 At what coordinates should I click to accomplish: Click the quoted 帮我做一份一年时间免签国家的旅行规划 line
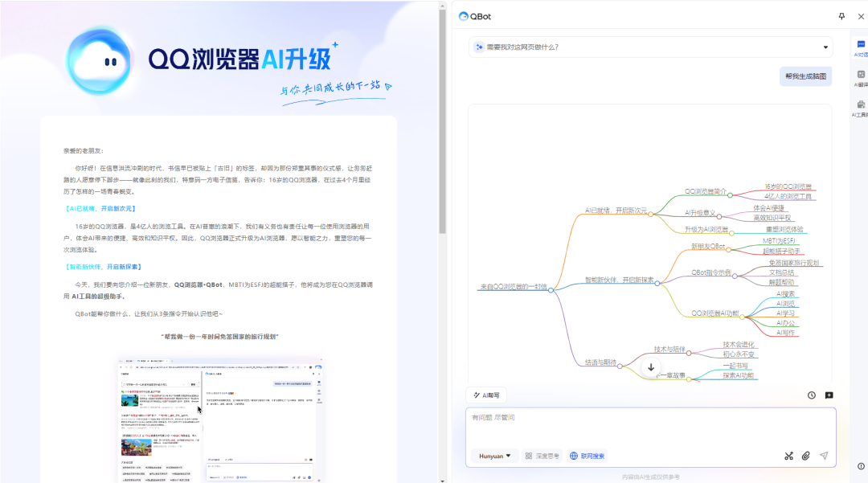coord(219,337)
